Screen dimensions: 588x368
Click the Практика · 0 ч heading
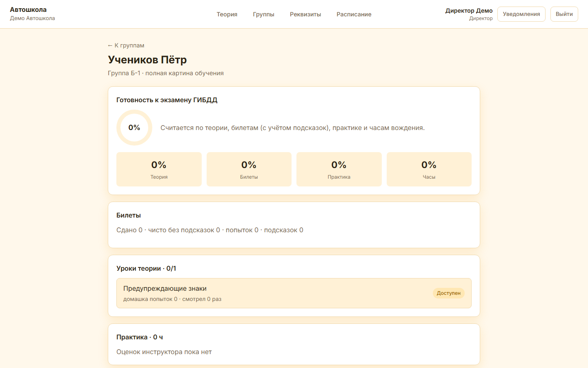click(x=140, y=337)
